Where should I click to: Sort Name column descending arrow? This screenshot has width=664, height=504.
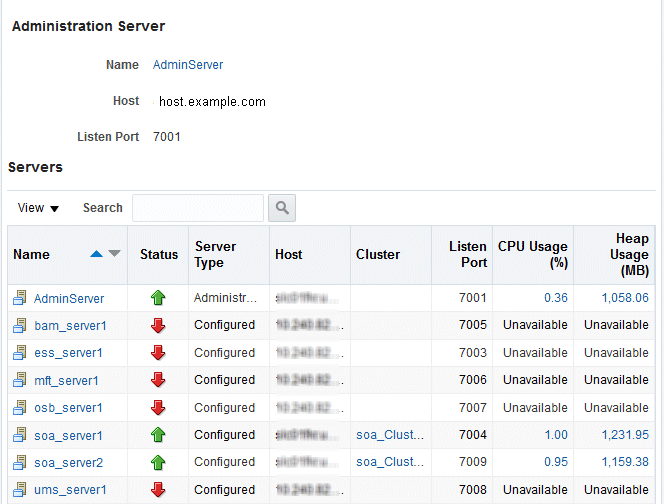click(x=114, y=253)
